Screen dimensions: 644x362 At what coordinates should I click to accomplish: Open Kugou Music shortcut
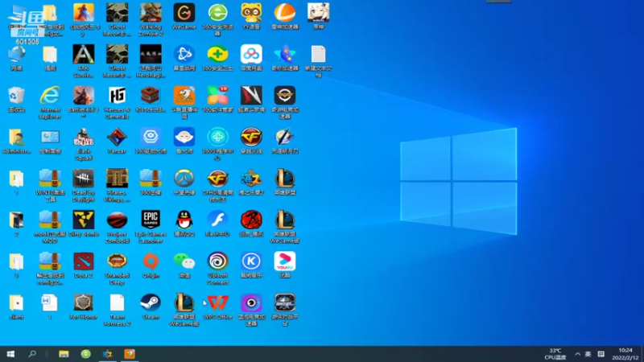click(251, 265)
